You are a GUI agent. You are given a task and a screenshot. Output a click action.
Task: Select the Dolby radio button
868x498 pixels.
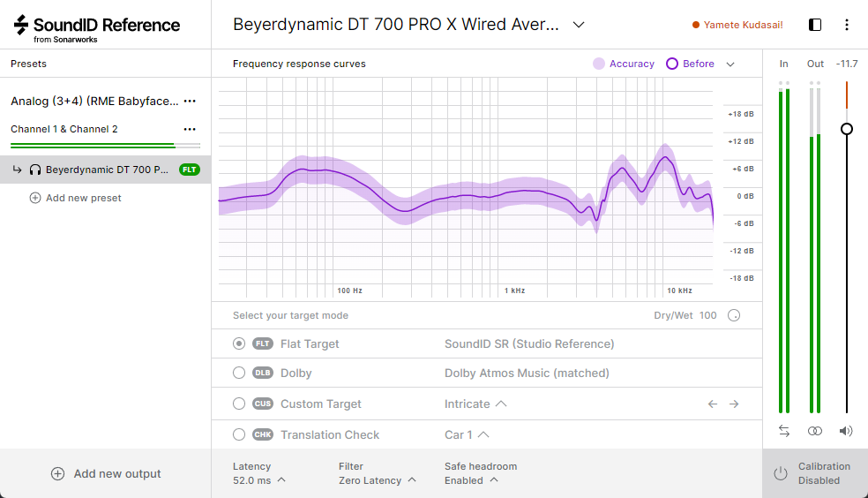click(x=238, y=373)
